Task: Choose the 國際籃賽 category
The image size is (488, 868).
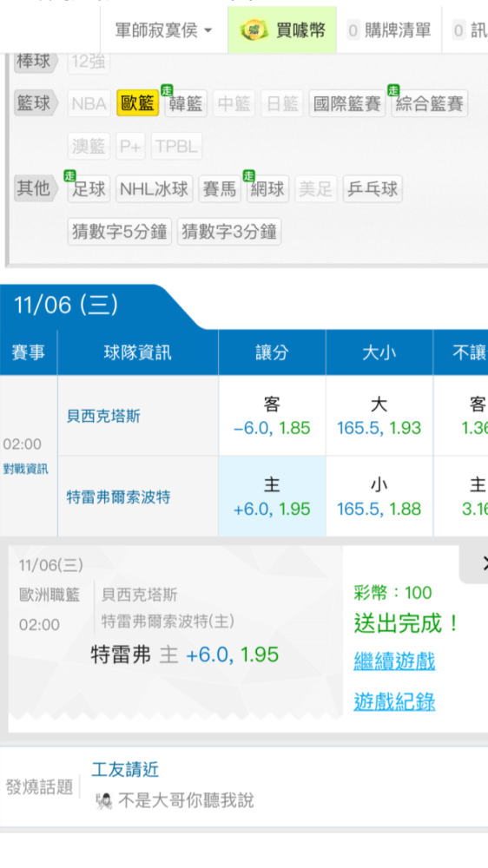Action: point(347,103)
